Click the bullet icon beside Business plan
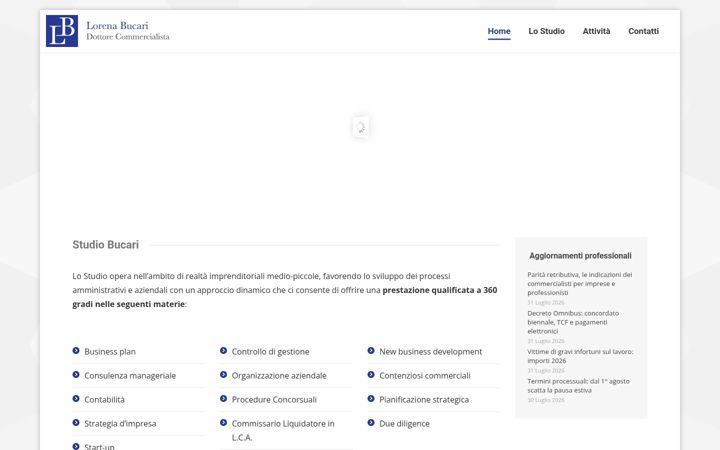720x450 pixels. (76, 351)
